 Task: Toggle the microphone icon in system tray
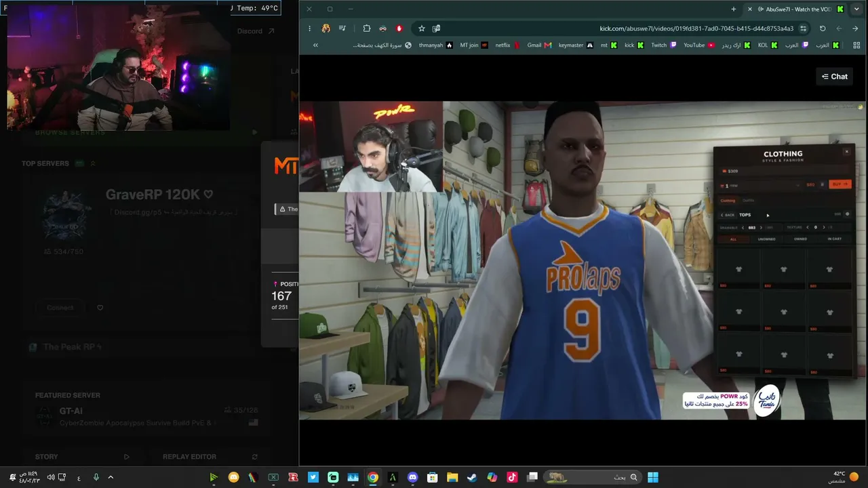(96, 477)
